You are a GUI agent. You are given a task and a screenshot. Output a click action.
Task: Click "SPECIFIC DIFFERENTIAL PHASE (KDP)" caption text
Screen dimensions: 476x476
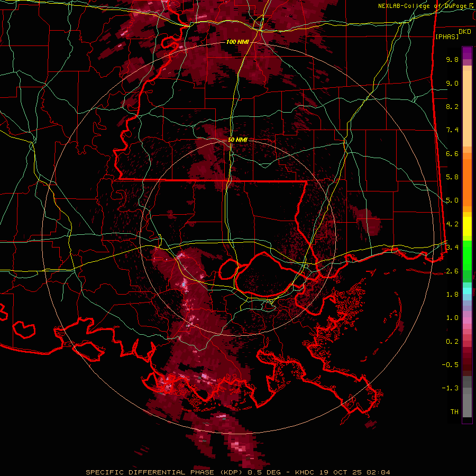[x=166, y=472]
